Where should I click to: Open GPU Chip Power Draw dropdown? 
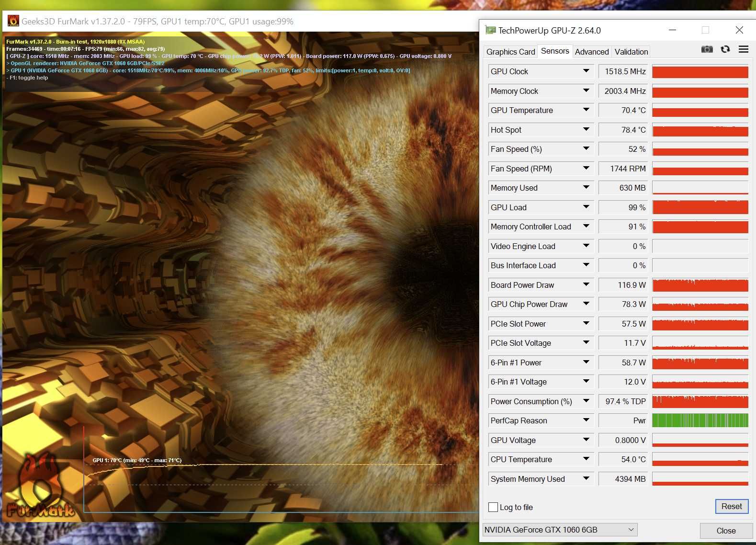[586, 304]
